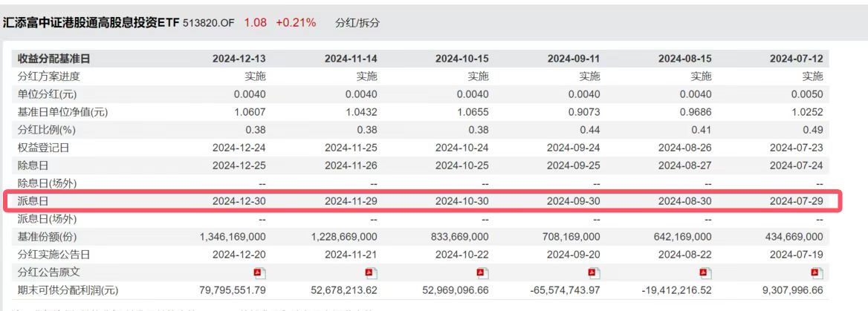Click the fund code 513820.OF
This screenshot has width=868, height=311.
pos(208,23)
